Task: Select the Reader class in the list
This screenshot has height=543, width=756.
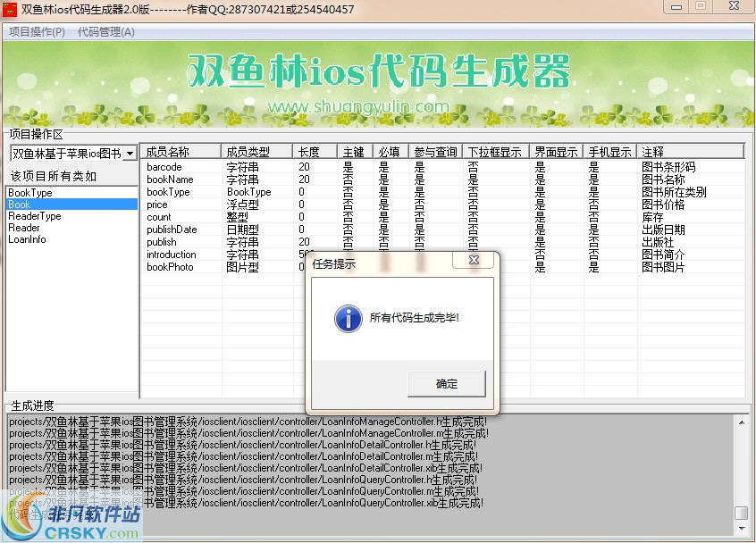Action: pyautogui.click(x=24, y=228)
